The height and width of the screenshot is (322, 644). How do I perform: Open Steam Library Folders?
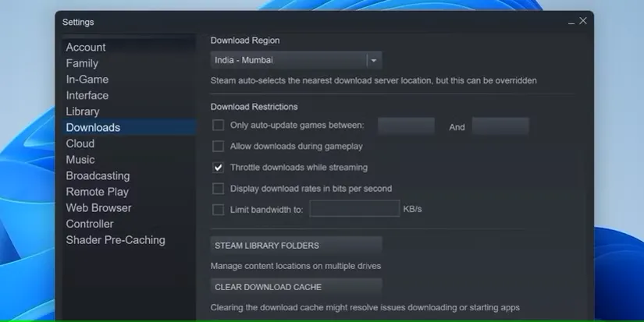(x=296, y=246)
